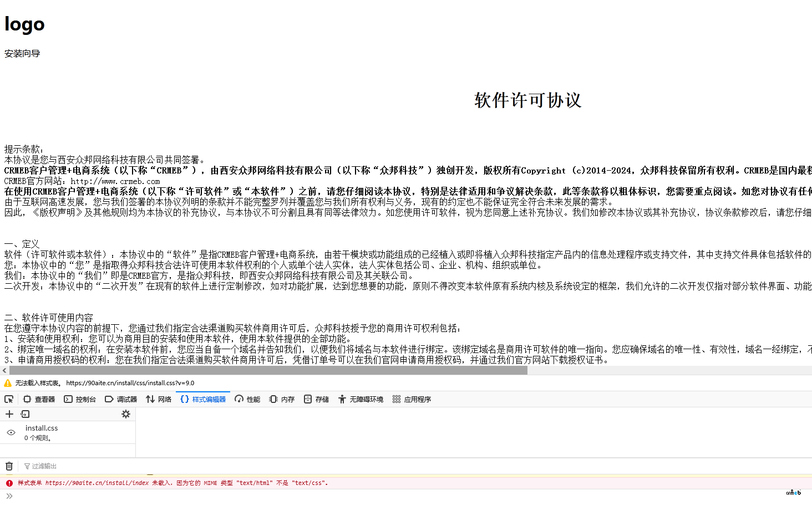Toggle visibility of install.css stylesheet

11,432
